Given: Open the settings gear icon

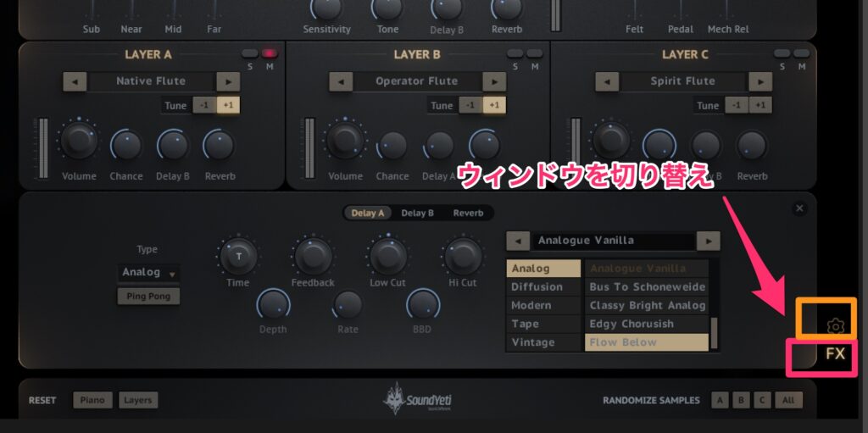Looking at the screenshot, I should tap(835, 325).
